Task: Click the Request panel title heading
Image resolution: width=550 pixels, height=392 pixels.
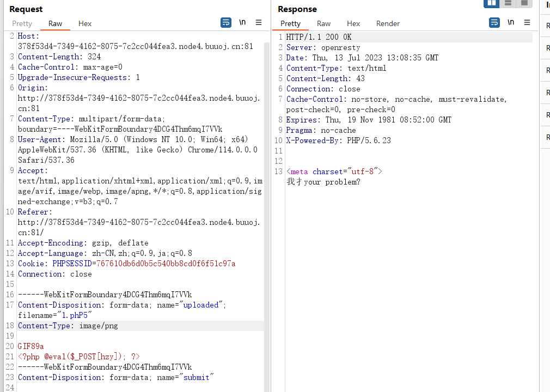Action: tap(26, 9)
